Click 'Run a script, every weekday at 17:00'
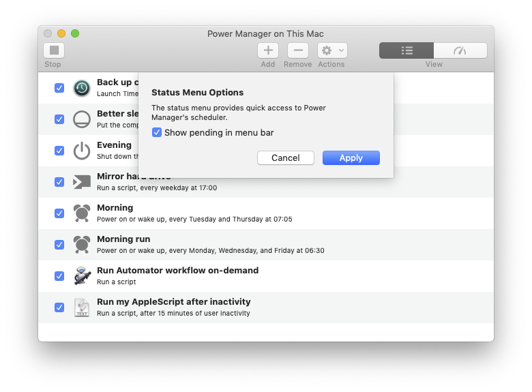 [x=157, y=188]
